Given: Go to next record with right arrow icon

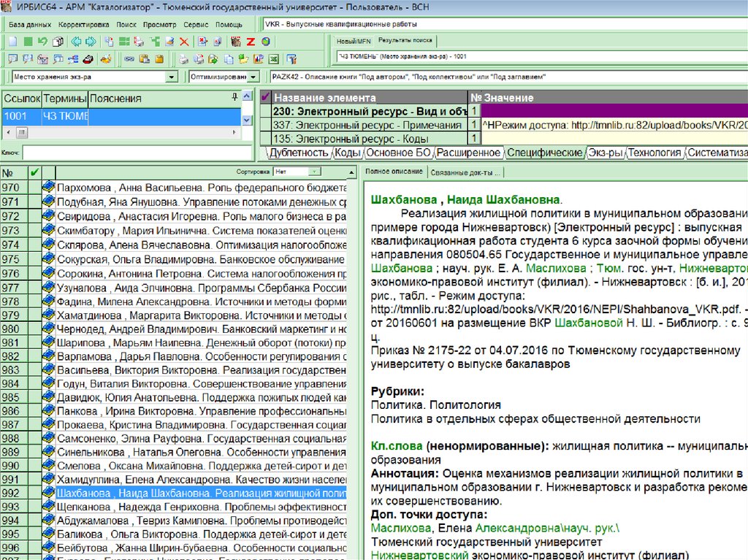Looking at the screenshot, I should tap(91, 42).
